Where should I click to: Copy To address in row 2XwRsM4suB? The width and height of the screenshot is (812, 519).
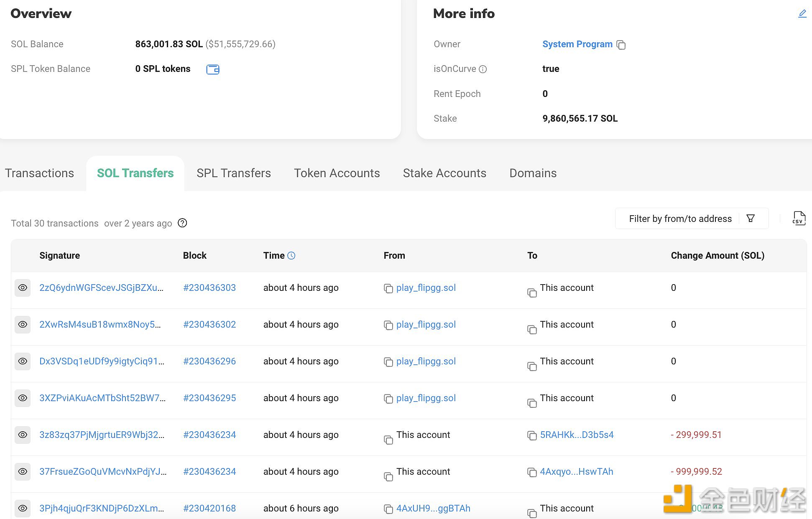click(x=532, y=330)
